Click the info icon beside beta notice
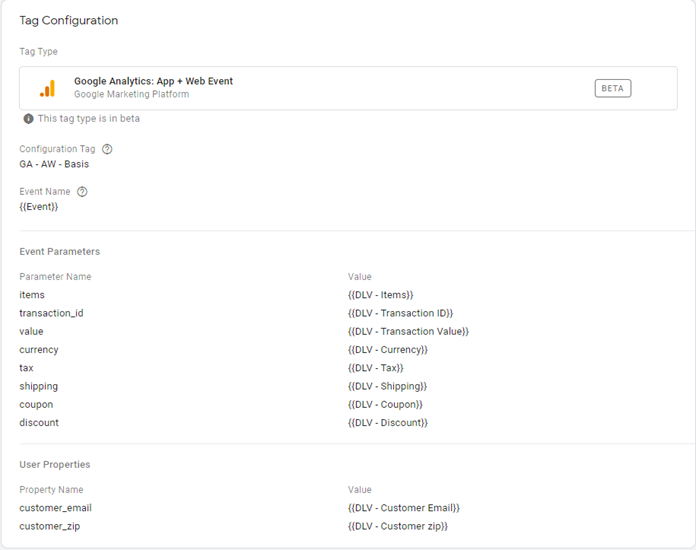The image size is (696, 550). click(28, 119)
